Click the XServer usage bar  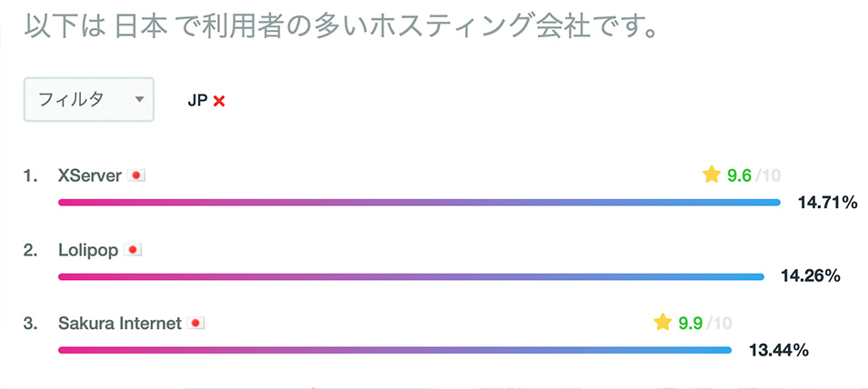coord(419,202)
